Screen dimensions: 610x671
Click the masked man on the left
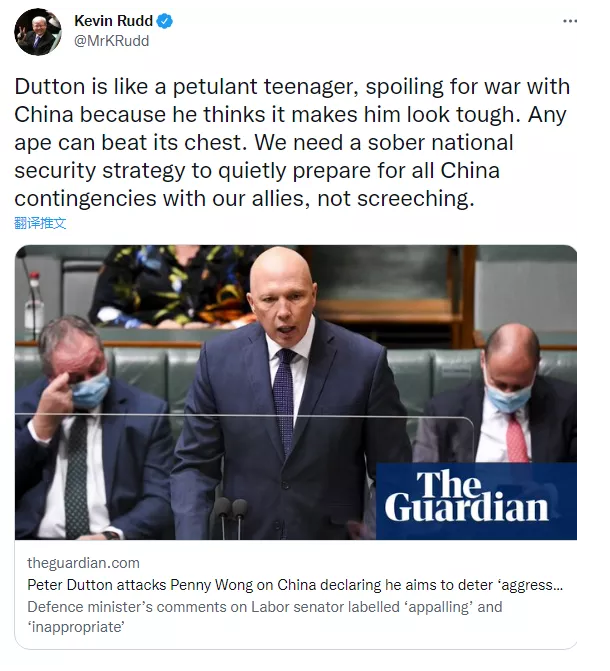[x=86, y=428]
